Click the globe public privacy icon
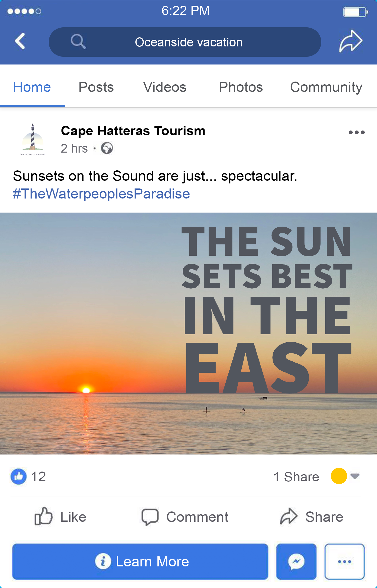377x588 pixels. (x=107, y=148)
